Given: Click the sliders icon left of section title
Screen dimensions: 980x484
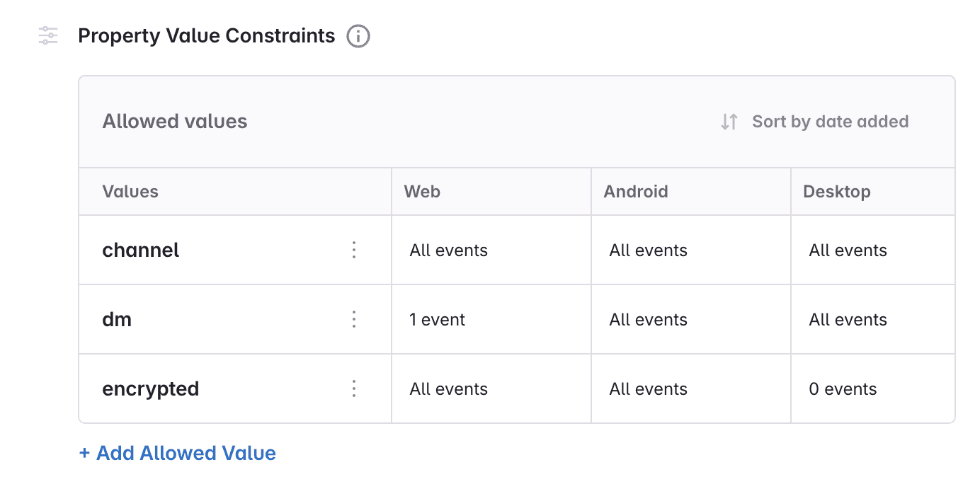Looking at the screenshot, I should pyautogui.click(x=48, y=35).
